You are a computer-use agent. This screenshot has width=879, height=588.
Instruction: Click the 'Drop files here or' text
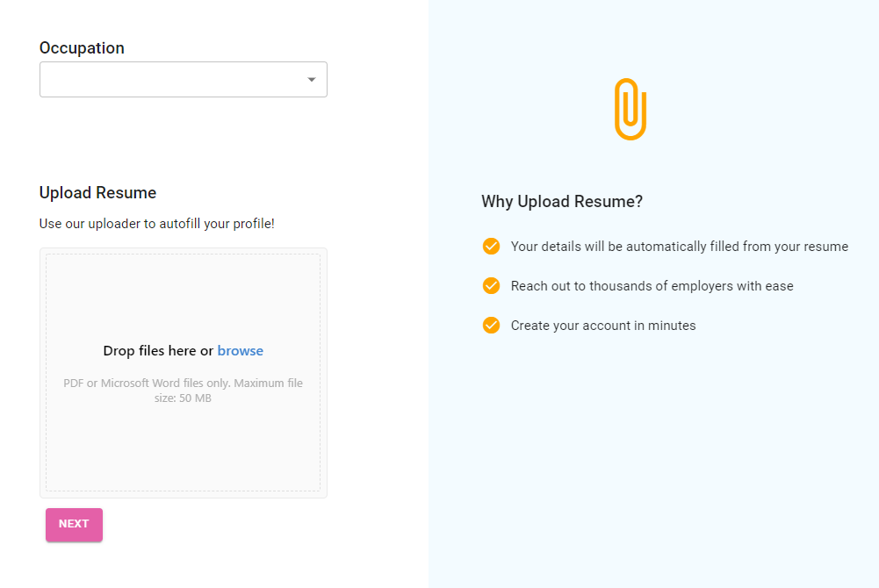158,350
